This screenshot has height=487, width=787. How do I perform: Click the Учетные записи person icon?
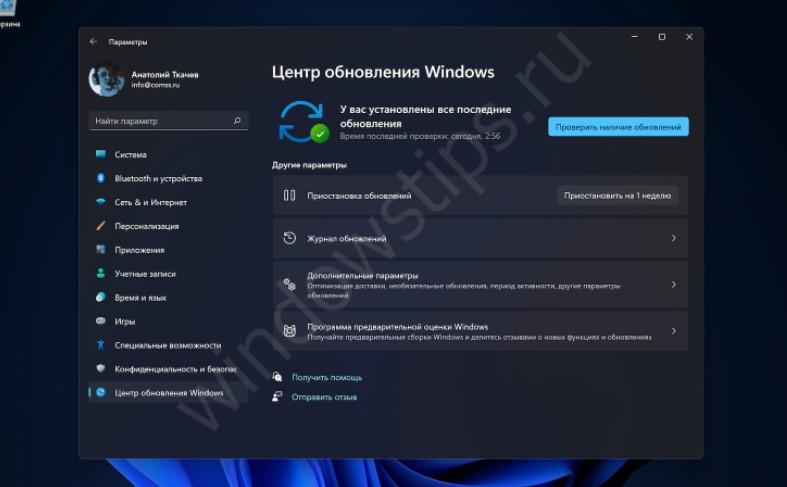tap(100, 273)
